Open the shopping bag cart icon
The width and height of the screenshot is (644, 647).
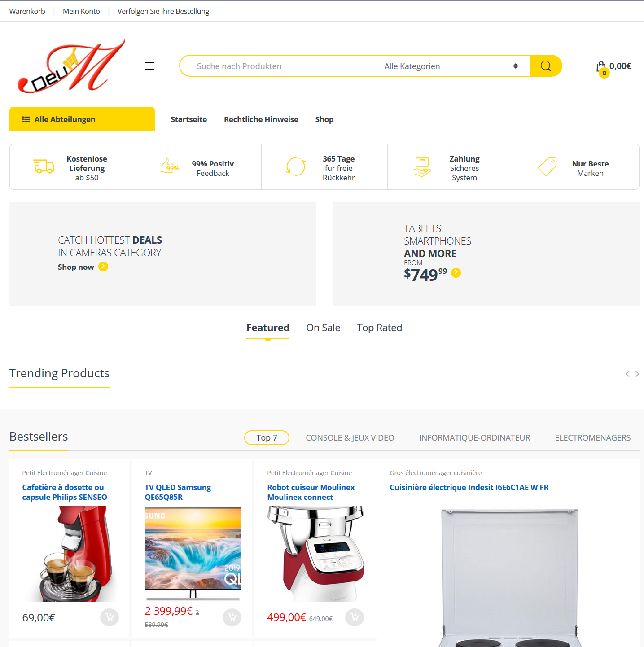(x=601, y=68)
